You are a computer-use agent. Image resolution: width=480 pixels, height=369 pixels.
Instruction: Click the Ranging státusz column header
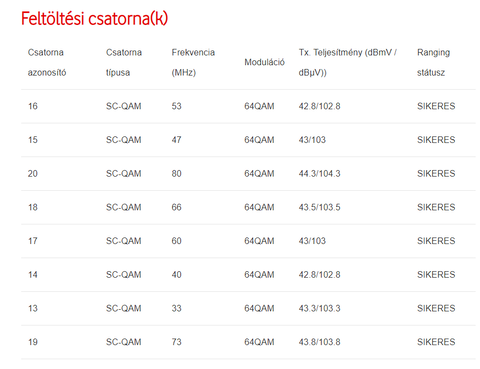[x=433, y=62]
